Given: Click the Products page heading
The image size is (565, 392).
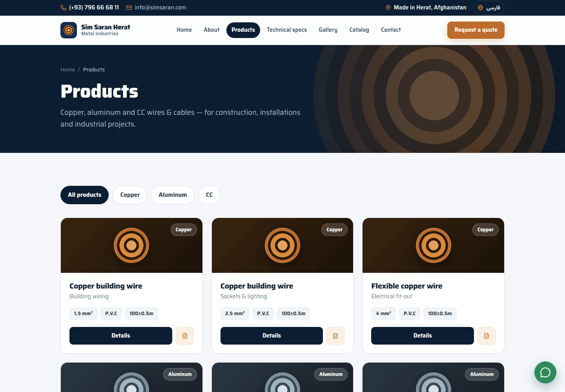Looking at the screenshot, I should (99, 91).
